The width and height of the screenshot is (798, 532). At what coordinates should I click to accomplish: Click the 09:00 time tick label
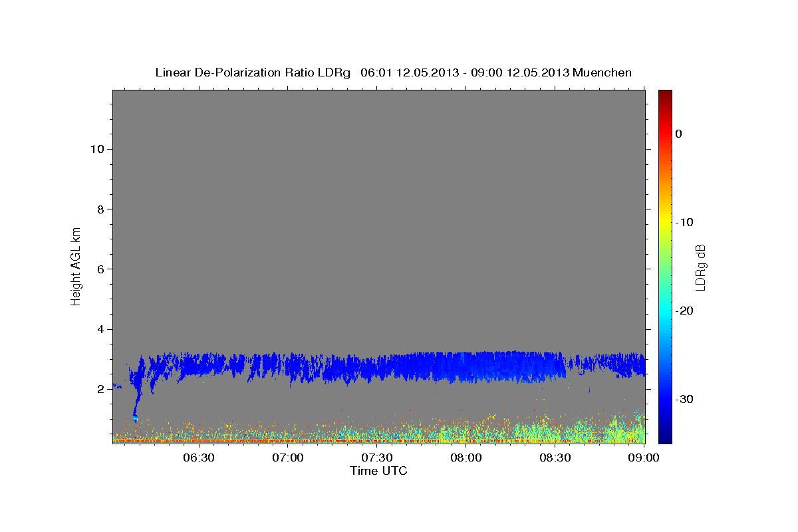(x=644, y=458)
